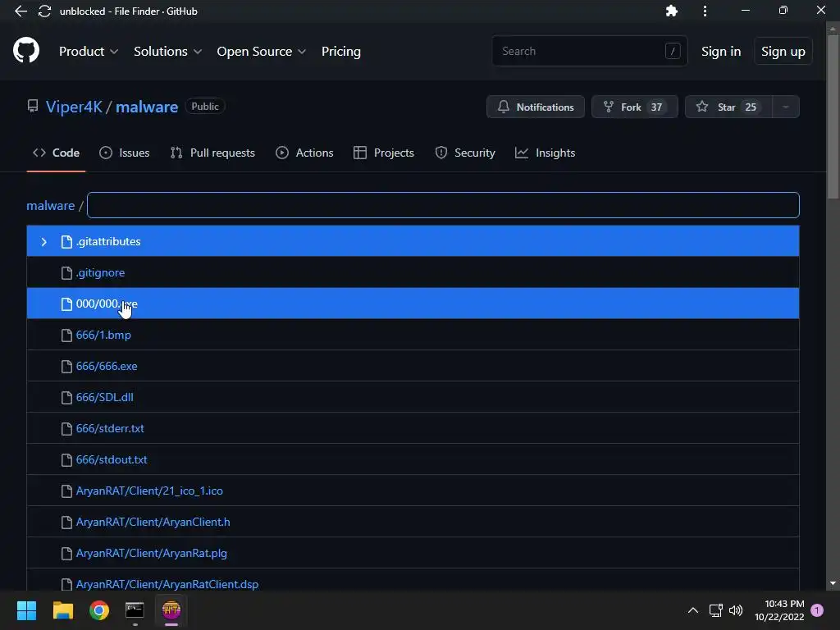Expand the Product menu
840x630 pixels.
point(89,52)
